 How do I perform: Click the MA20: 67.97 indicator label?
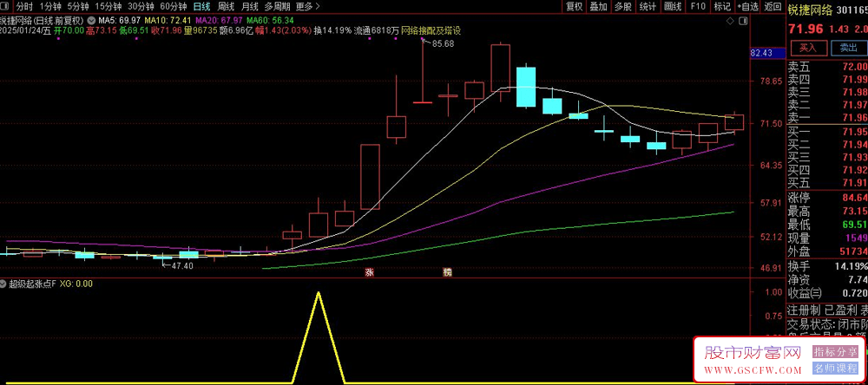(x=220, y=21)
